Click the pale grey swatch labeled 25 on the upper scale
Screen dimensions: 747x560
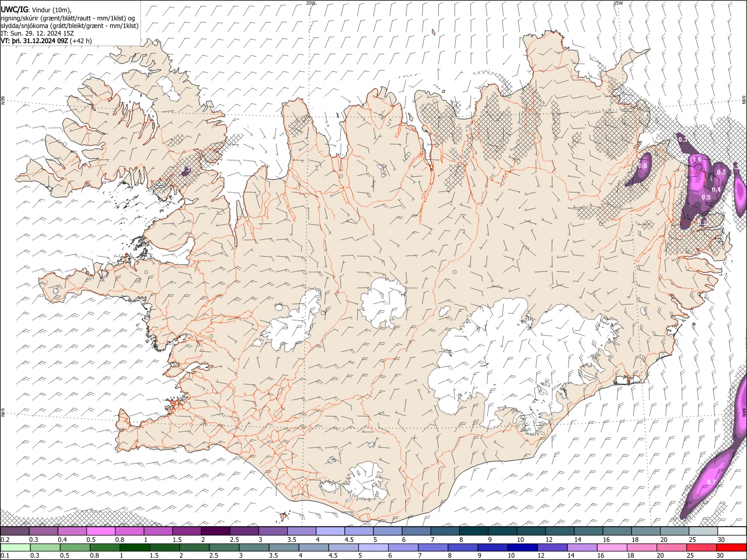pyautogui.click(x=703, y=531)
